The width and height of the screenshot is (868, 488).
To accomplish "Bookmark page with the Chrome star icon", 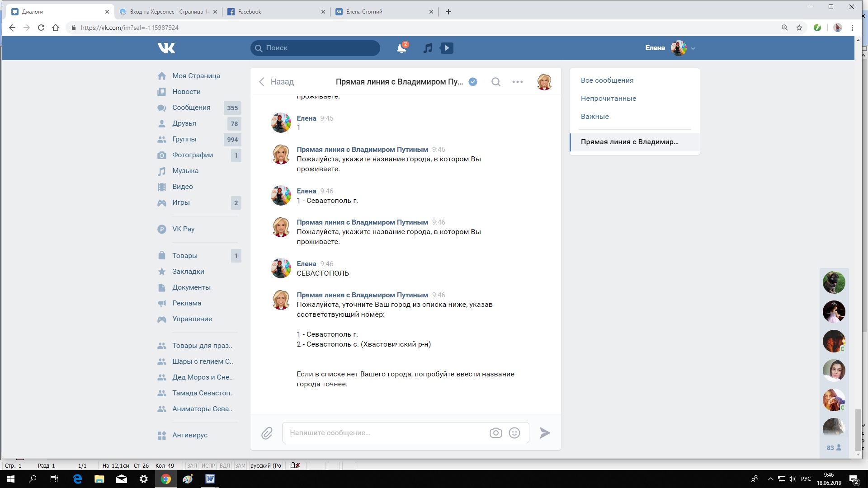I will click(799, 28).
